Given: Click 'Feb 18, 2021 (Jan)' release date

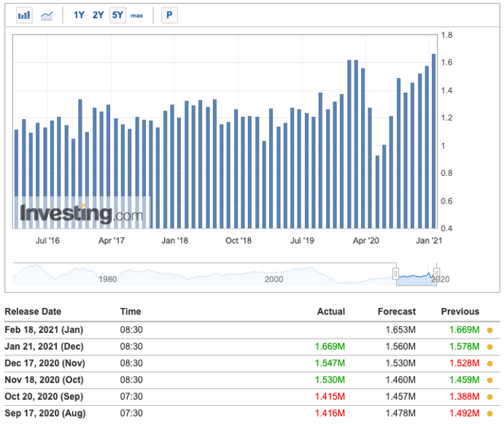Looking at the screenshot, I should [x=44, y=330].
